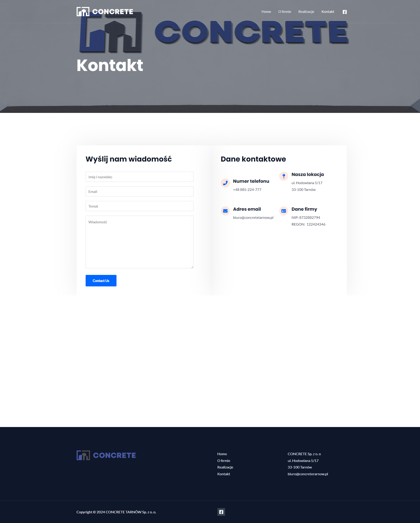The height and width of the screenshot is (523, 420).
Task: Click the Facebook icon in footer
Action: (x=221, y=512)
